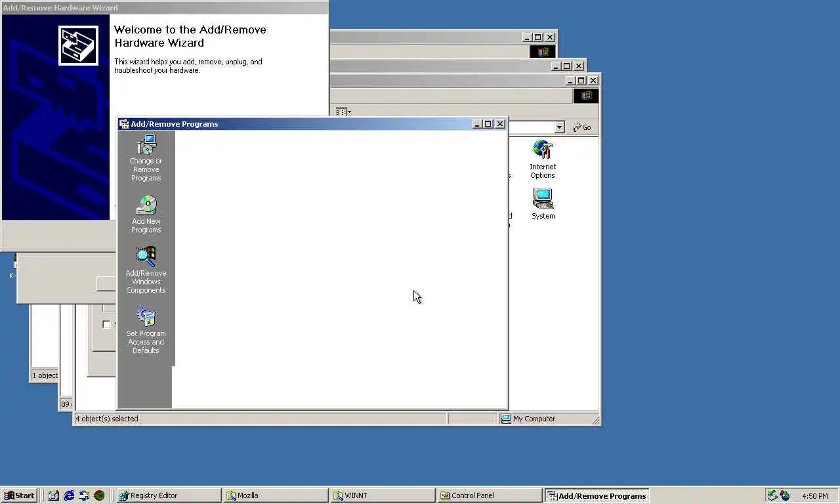Screen dimensions: 840x504
Task: Click the Add/Remove Programs title bar icon
Action: tap(124, 124)
